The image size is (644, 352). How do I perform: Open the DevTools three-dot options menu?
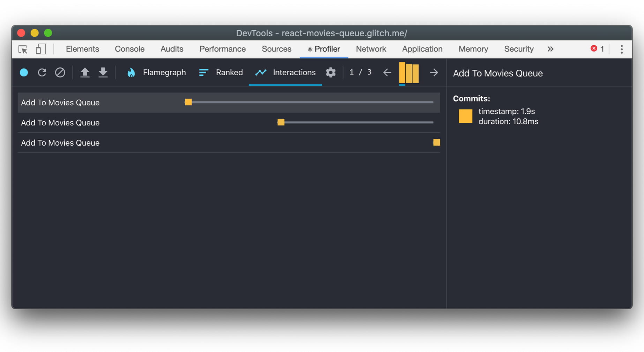pos(621,49)
